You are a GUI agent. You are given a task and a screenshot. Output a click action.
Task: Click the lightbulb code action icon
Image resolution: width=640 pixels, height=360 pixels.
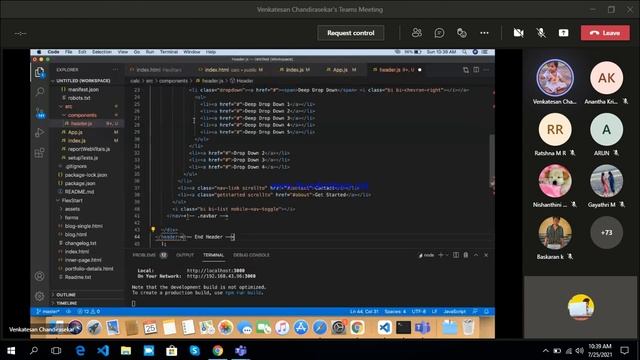click(153, 230)
